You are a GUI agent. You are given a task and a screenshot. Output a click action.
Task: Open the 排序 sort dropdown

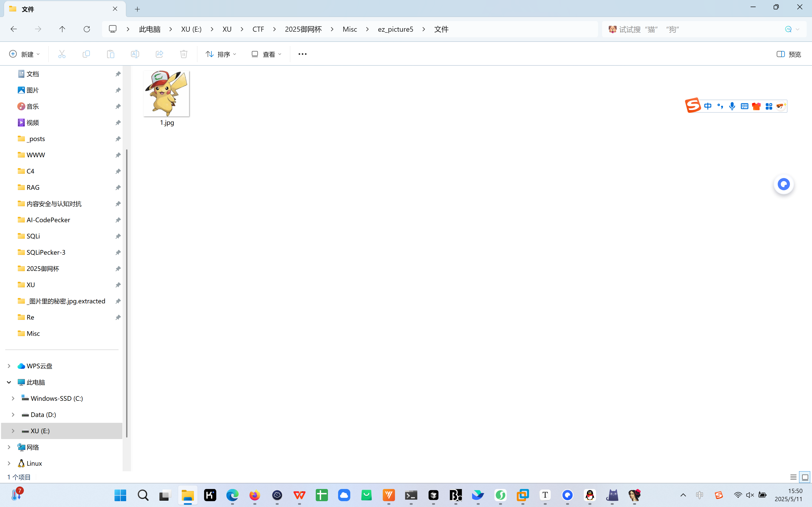coord(221,54)
